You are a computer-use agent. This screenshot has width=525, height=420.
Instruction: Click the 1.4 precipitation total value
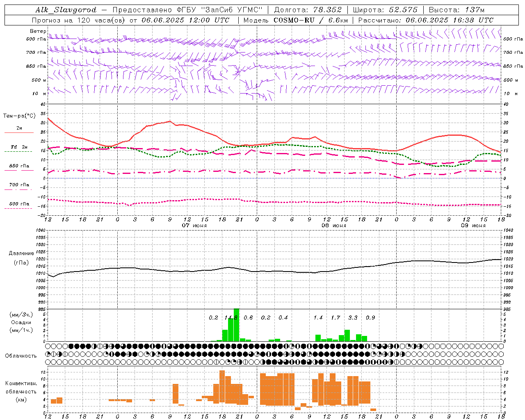click(x=318, y=317)
